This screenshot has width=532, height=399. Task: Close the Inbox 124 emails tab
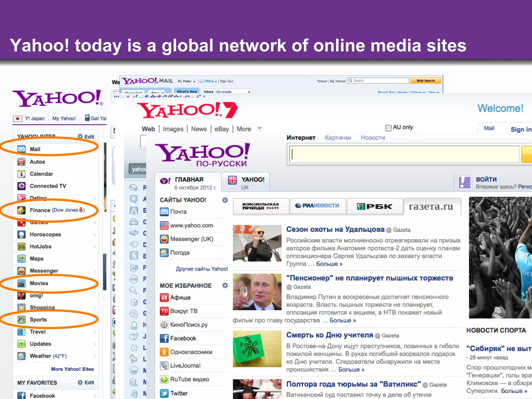point(249,92)
